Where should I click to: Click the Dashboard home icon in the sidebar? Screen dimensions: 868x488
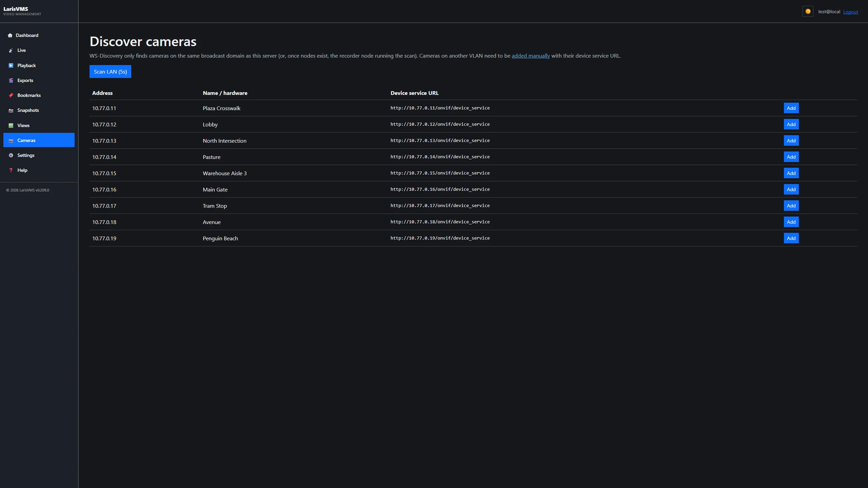click(x=10, y=35)
